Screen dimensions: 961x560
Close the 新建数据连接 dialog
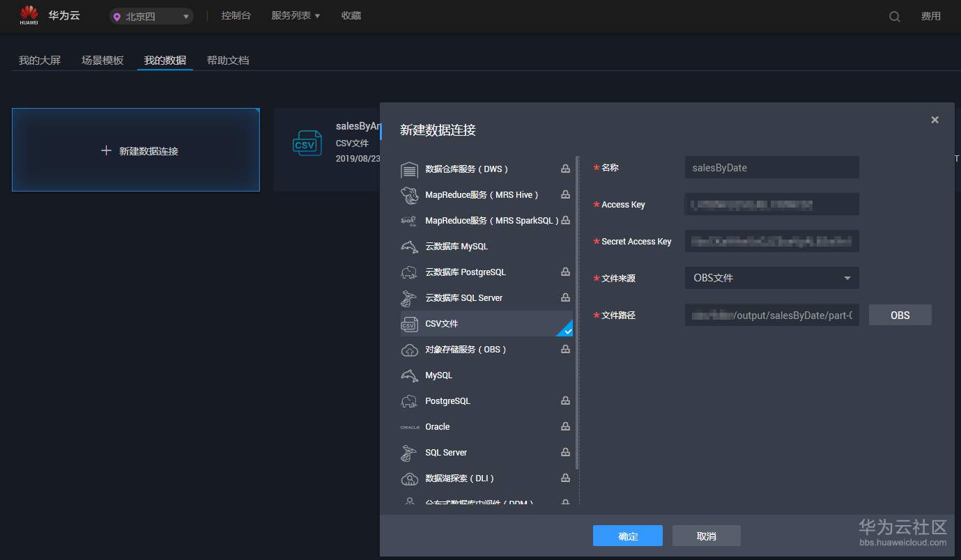(935, 120)
